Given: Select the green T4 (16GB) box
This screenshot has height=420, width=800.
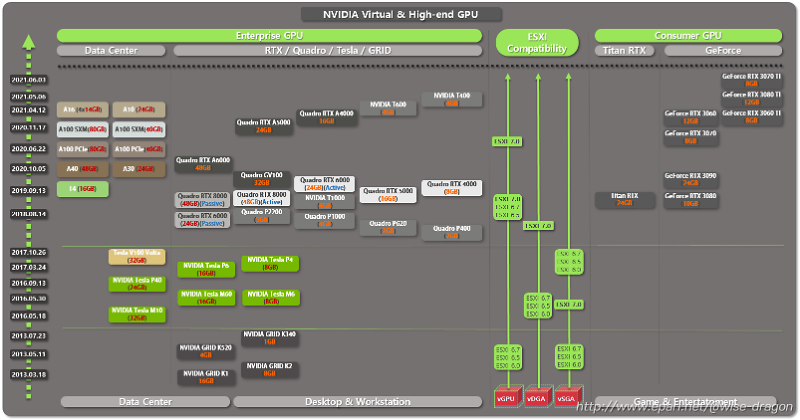Looking at the screenshot, I should coord(83,189).
